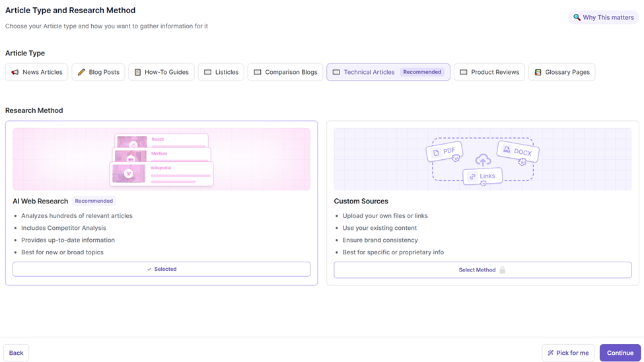This screenshot has height=362, width=644.
Task: Choose Comparison Blogs article type
Action: pyautogui.click(x=285, y=72)
